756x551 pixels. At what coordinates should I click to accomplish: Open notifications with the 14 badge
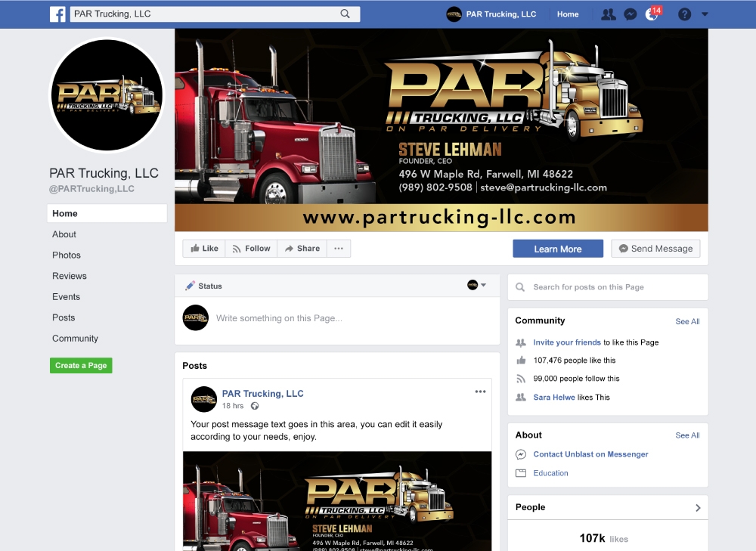(x=653, y=14)
